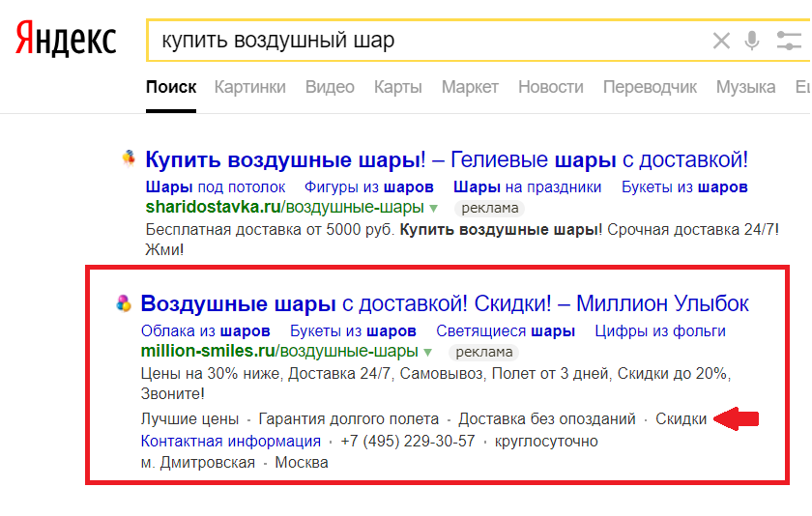Expand the million-smiles.ru URL dropdown arrow

click(428, 352)
